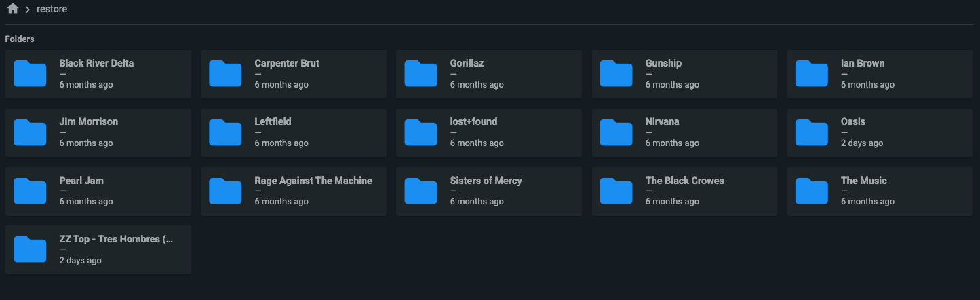Select the Jim Morrison folder icon

click(30, 132)
